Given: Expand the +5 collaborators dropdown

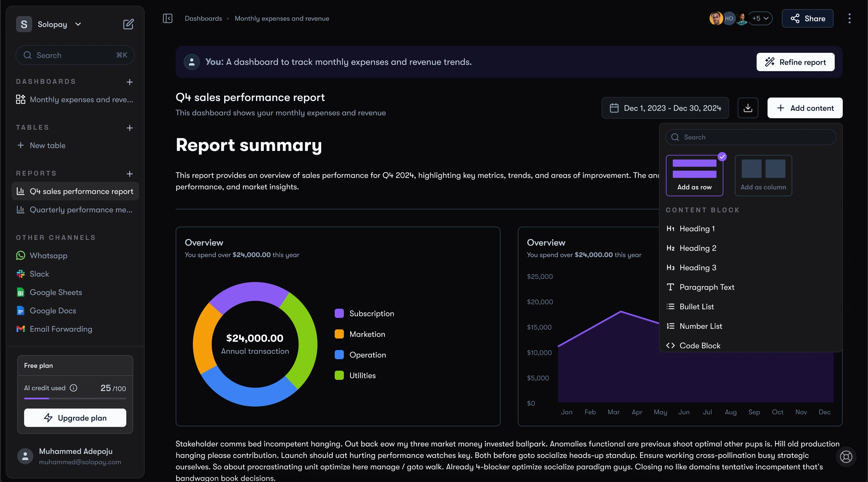Looking at the screenshot, I should coord(760,19).
